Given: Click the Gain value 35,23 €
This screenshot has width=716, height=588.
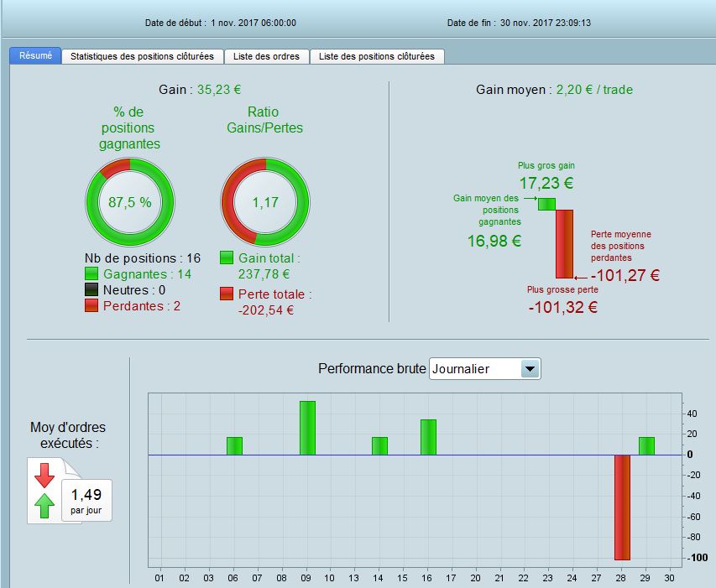Looking at the screenshot, I should coord(219,90).
